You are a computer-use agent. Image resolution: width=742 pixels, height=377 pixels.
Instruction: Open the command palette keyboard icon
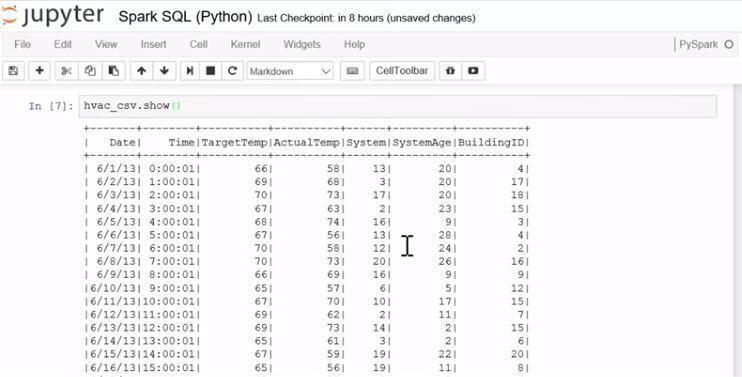[352, 71]
